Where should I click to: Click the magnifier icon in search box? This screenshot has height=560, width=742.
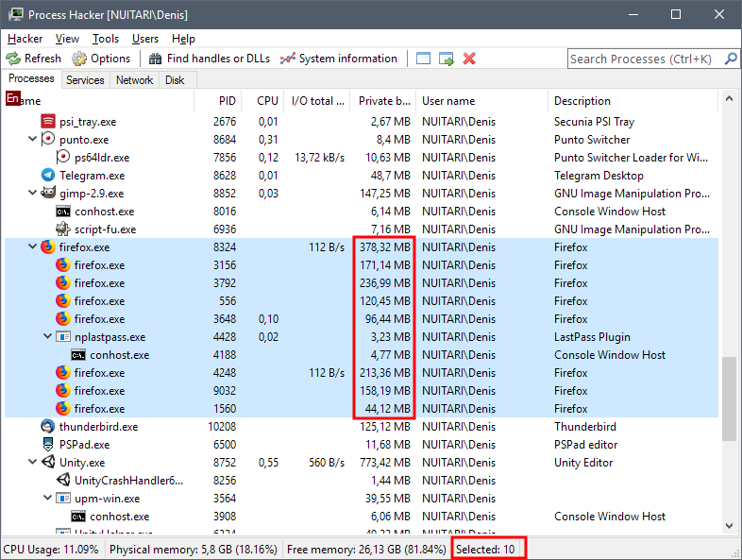tap(731, 59)
